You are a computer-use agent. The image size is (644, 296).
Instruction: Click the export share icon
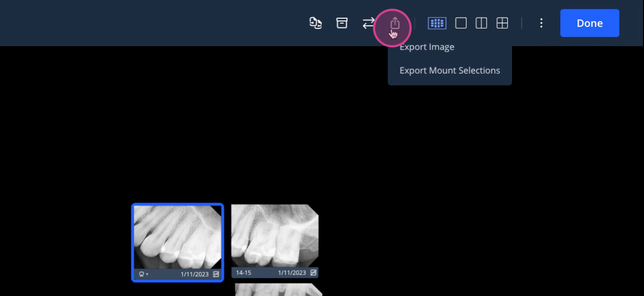[394, 23]
